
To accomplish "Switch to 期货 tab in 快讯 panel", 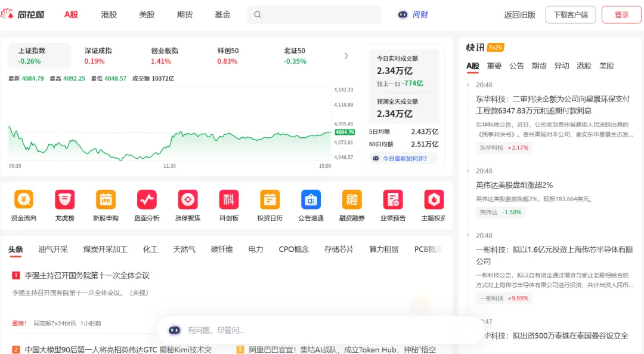I will (539, 66).
